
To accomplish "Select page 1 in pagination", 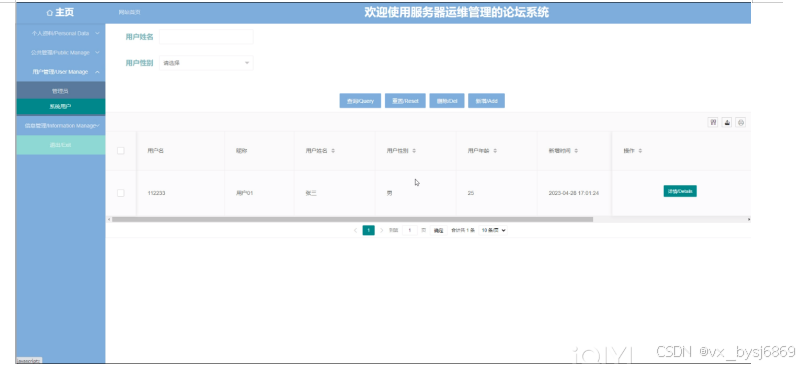I will (x=368, y=230).
